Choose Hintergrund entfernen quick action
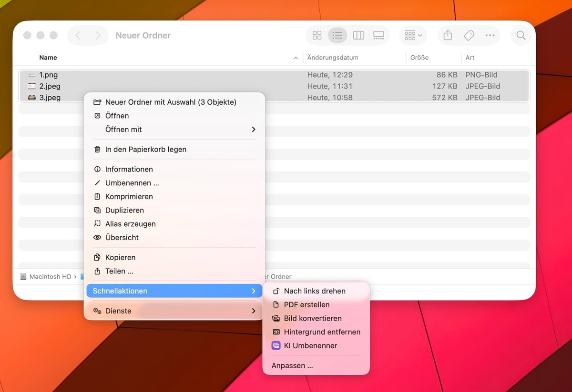This screenshot has height=392, width=572. pyautogui.click(x=322, y=332)
